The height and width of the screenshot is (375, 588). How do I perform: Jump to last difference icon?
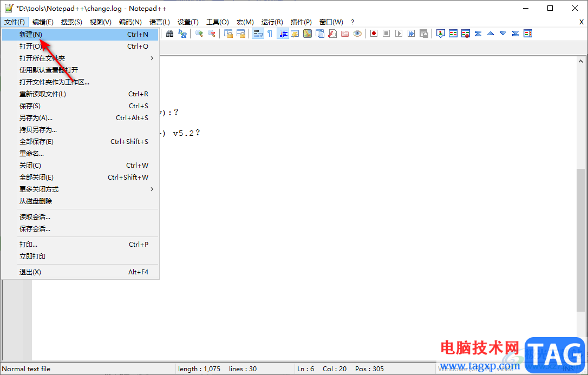tap(515, 34)
